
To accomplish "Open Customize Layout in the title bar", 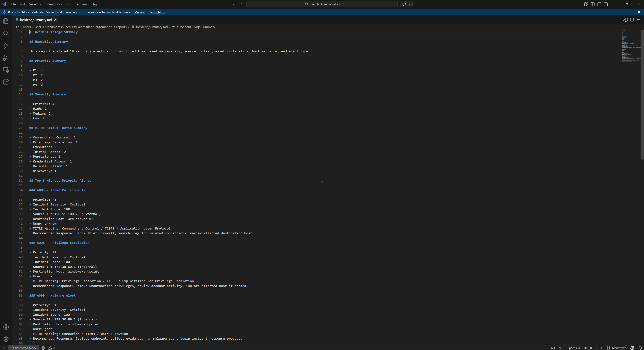I will click(586, 4).
